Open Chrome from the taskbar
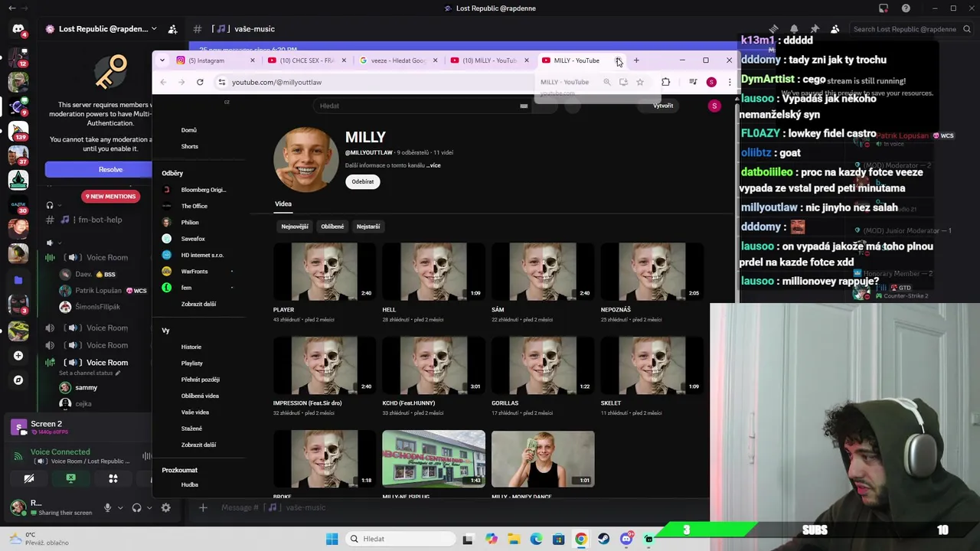Image resolution: width=980 pixels, height=551 pixels. coord(581,539)
